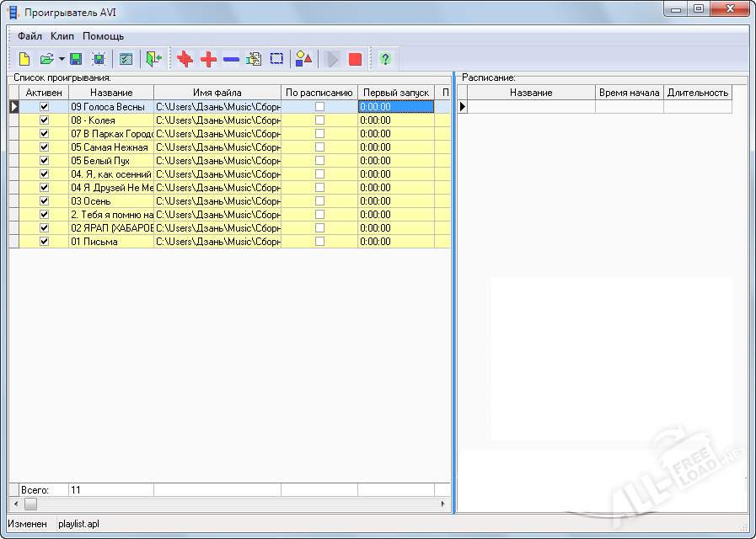Uncheck Активен for 09 Голоса Весны

point(45,107)
